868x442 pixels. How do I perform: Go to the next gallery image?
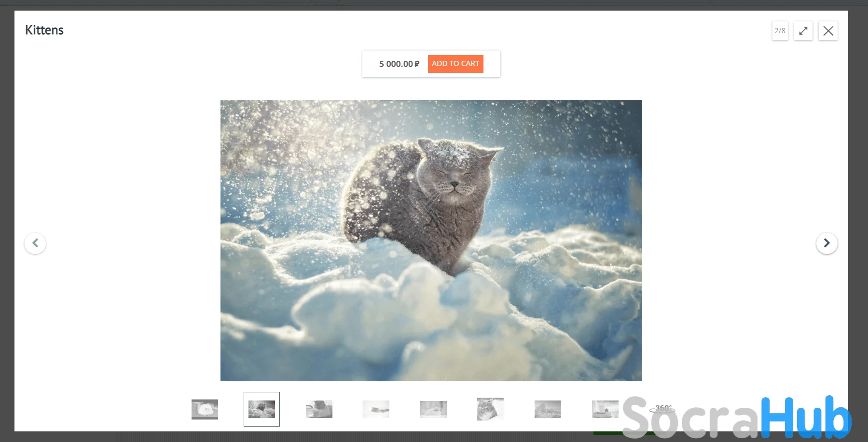pyautogui.click(x=827, y=243)
